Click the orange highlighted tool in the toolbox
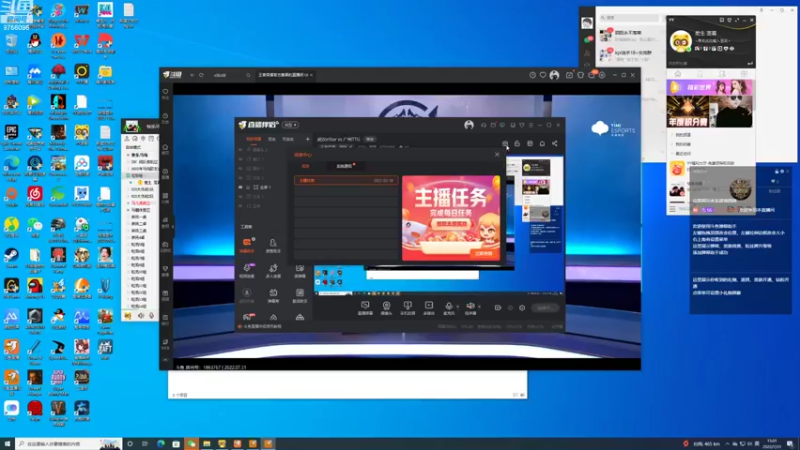The height and width of the screenshot is (450, 800). (247, 244)
